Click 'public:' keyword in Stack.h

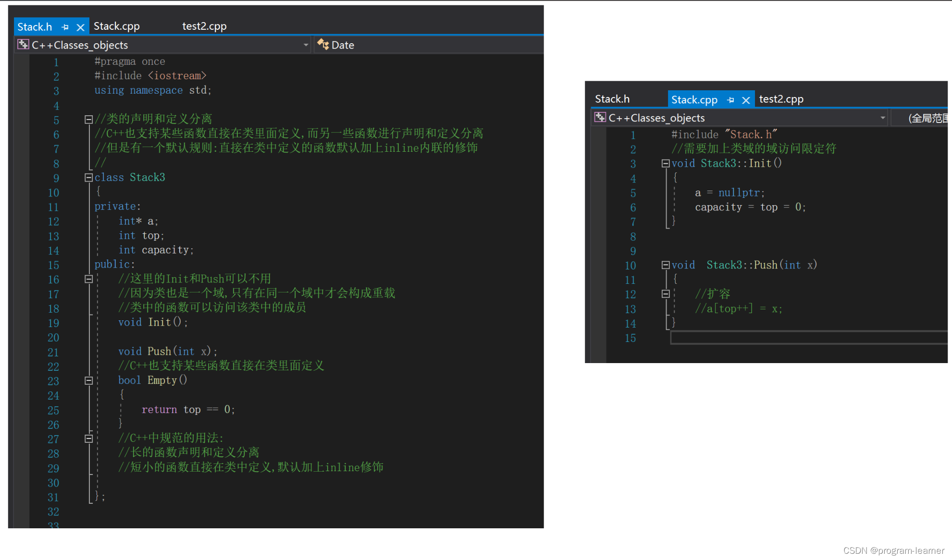(114, 265)
